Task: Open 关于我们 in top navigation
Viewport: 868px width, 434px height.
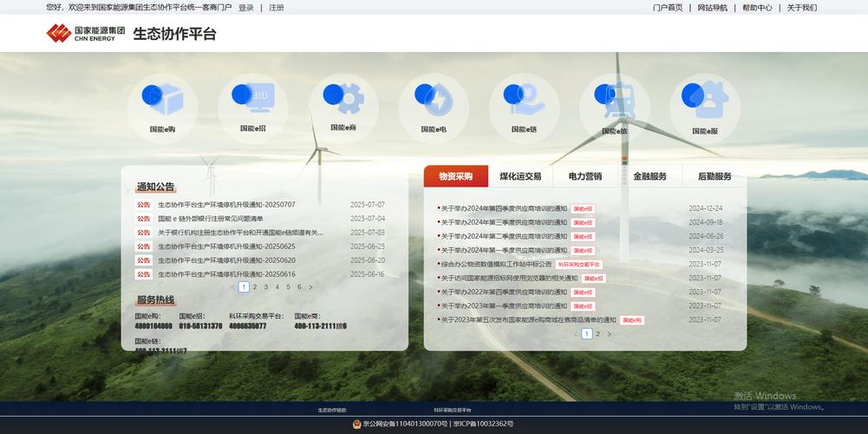Action: [x=802, y=8]
